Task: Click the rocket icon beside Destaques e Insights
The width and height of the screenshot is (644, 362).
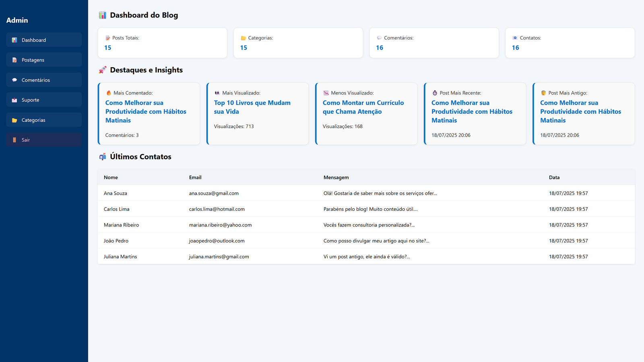Action: tap(103, 70)
